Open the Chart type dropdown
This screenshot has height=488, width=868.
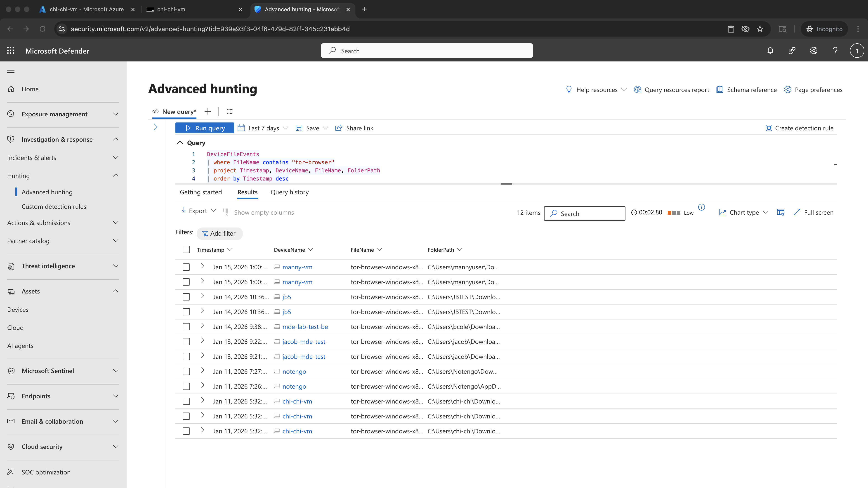click(743, 212)
